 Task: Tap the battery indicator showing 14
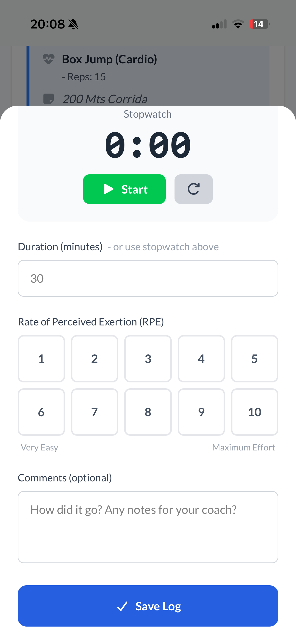tap(259, 24)
